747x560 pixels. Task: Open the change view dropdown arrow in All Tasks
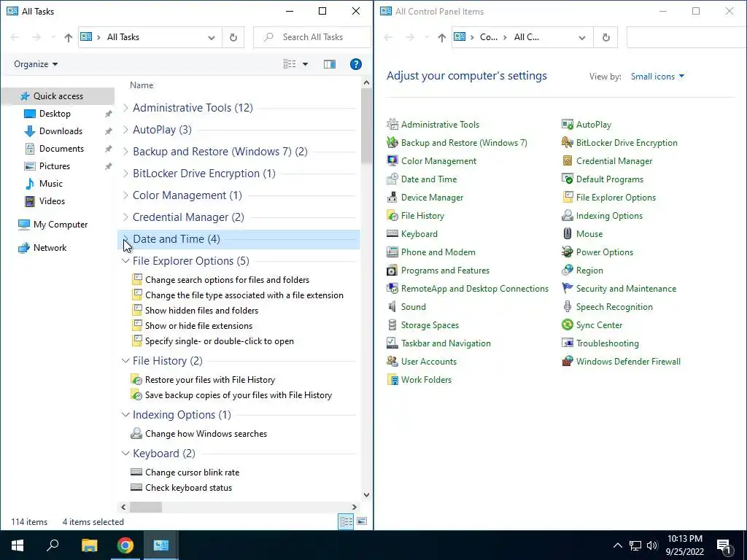point(306,64)
